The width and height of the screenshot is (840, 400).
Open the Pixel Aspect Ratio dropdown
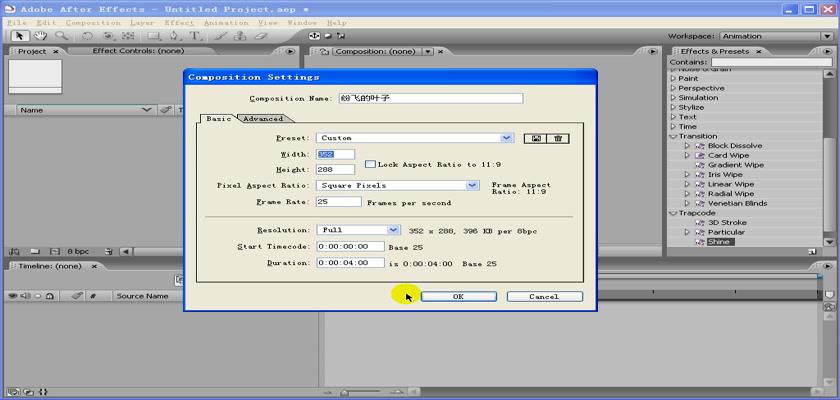click(x=472, y=185)
